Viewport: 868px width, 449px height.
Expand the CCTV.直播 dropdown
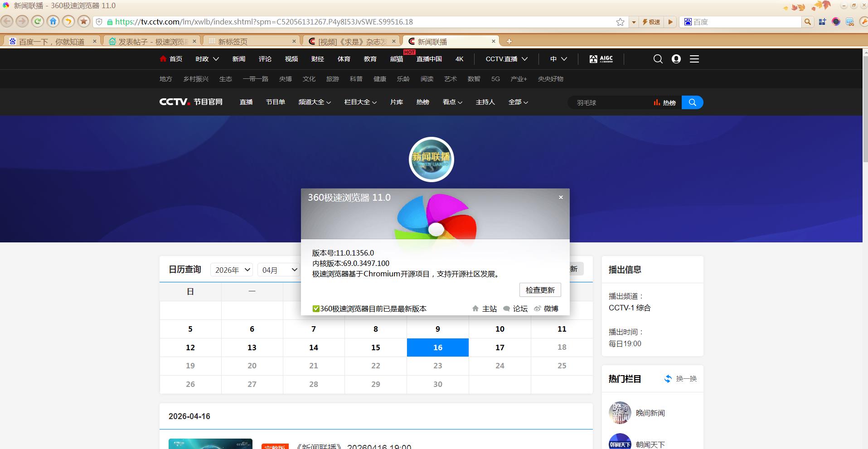(x=507, y=59)
